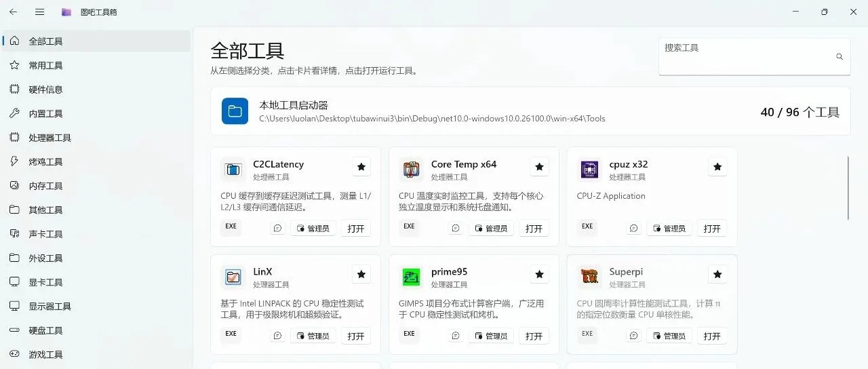Screen dimensions: 868x369
Task: Select 全部工具 in sidebar
Action: [x=96, y=41]
